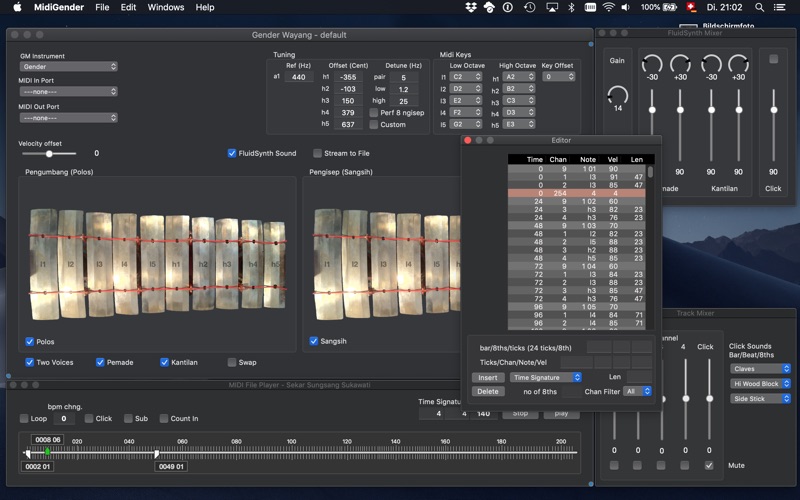This screenshot has width=800, height=500.
Task: Open the Key Offset dropdown
Action: [x=559, y=77]
